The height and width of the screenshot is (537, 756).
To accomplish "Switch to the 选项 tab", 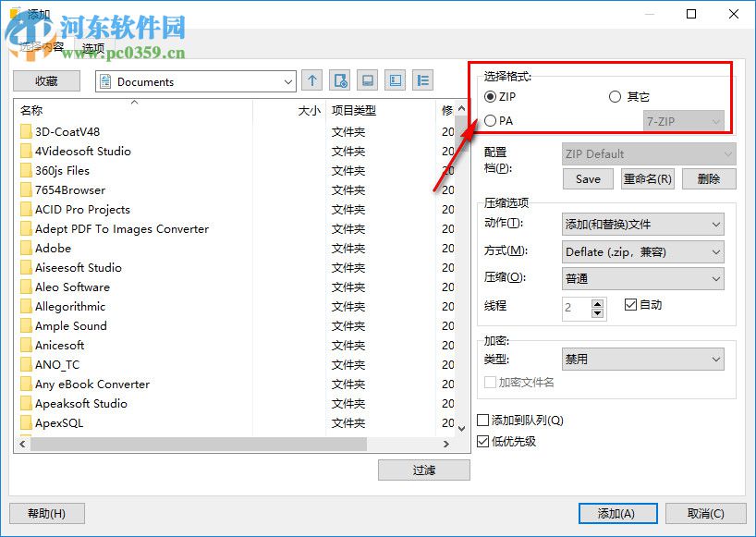I will pos(92,47).
